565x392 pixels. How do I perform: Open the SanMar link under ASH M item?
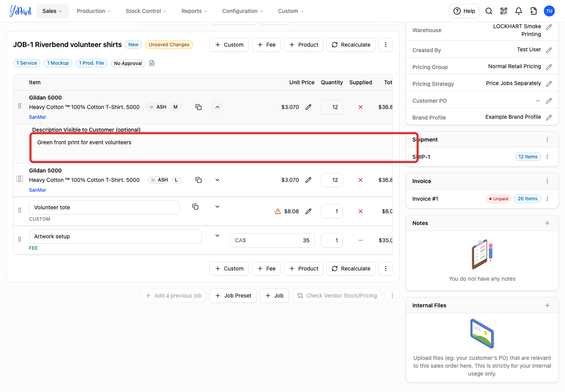(38, 117)
